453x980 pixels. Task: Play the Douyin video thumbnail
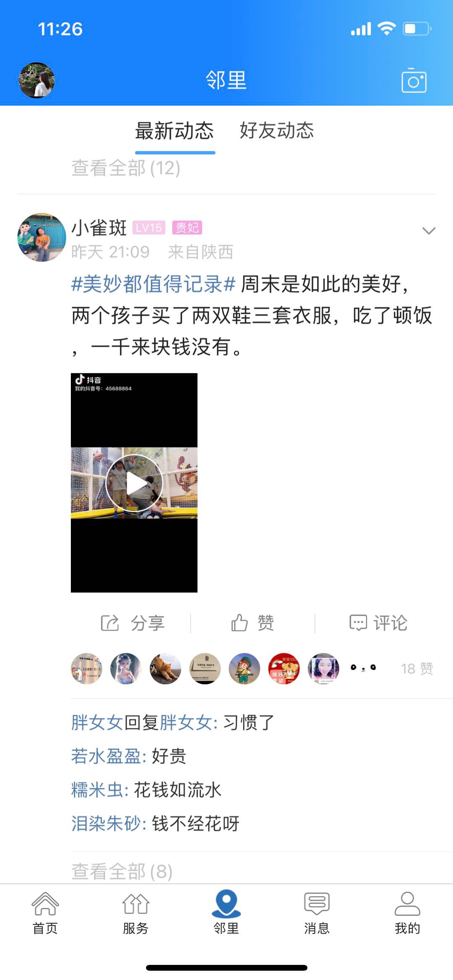(134, 483)
